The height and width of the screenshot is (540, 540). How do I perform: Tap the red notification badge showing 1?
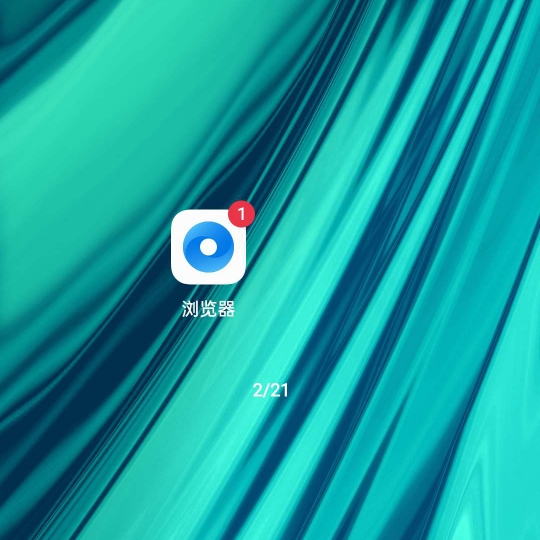[241, 214]
